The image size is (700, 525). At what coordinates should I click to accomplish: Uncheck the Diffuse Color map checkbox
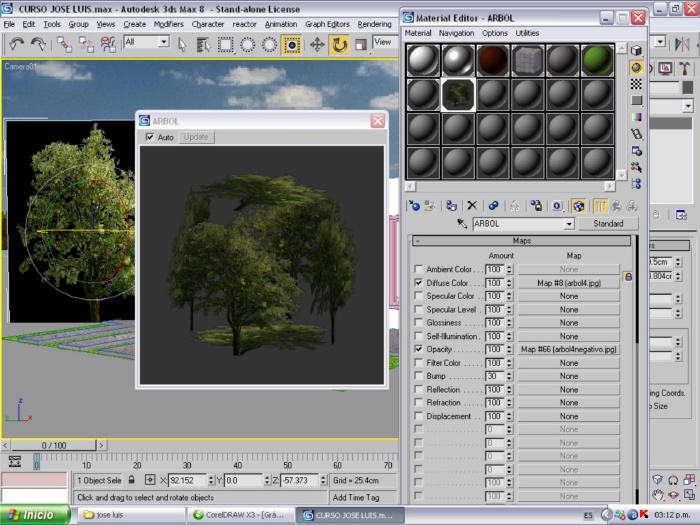(x=419, y=283)
